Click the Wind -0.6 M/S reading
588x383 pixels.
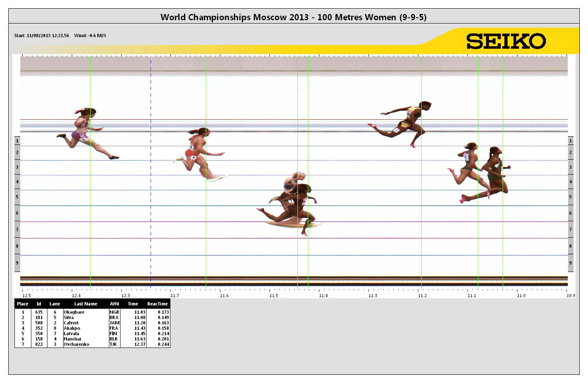click(x=90, y=35)
